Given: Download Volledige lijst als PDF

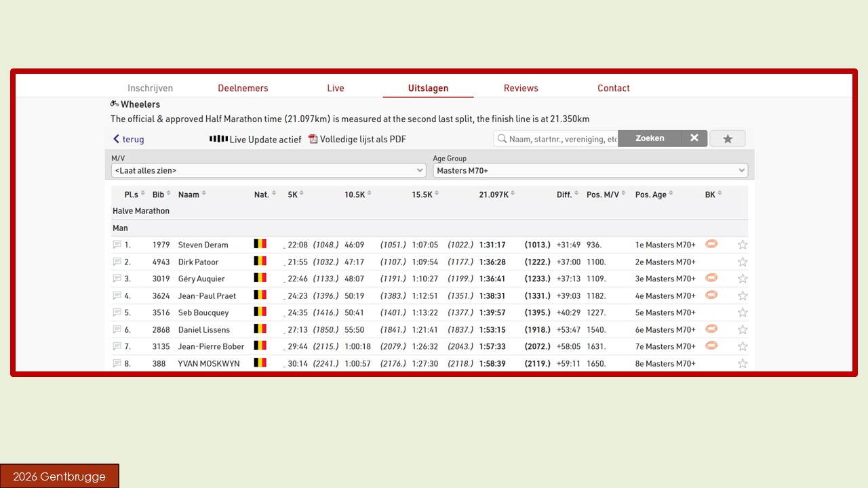Looking at the screenshot, I should pyautogui.click(x=357, y=139).
